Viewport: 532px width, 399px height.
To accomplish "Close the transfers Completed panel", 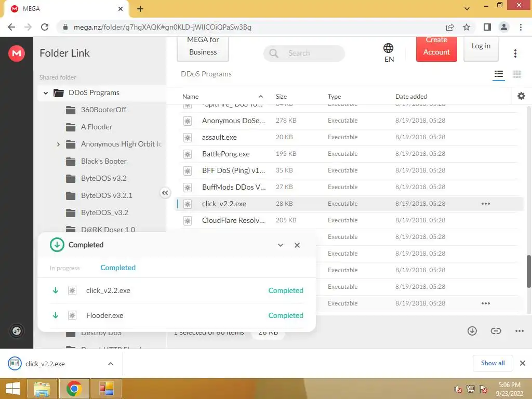I will pyautogui.click(x=297, y=245).
